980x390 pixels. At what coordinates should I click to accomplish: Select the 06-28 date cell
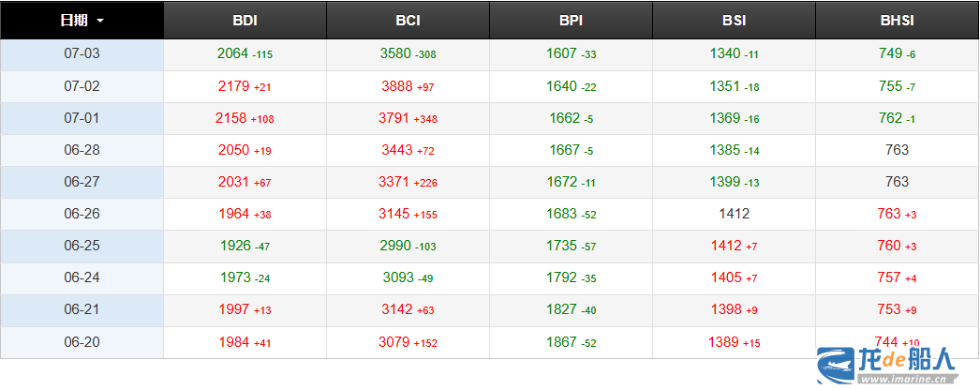[x=82, y=150]
